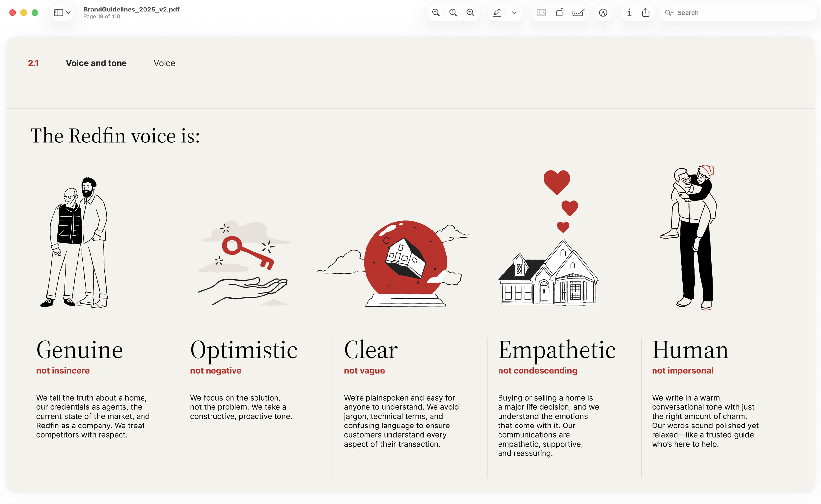821x504 pixels.
Task: Reset zoom to actual size
Action: [453, 13]
